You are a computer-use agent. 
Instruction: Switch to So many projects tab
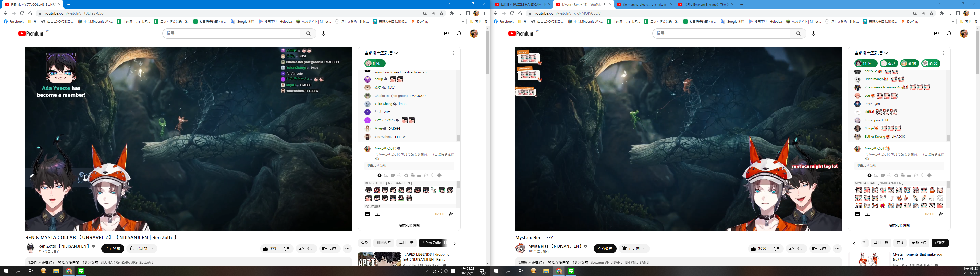[x=644, y=5]
